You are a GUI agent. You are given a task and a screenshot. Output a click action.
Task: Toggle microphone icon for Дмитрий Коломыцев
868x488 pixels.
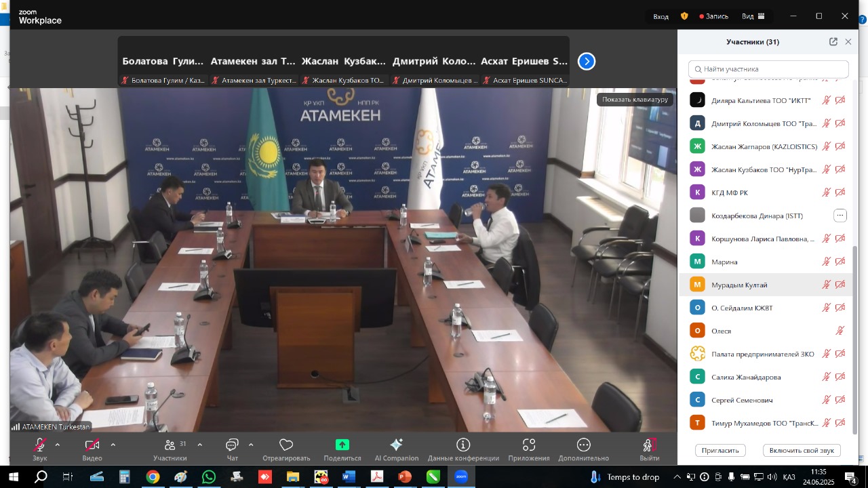coord(827,123)
